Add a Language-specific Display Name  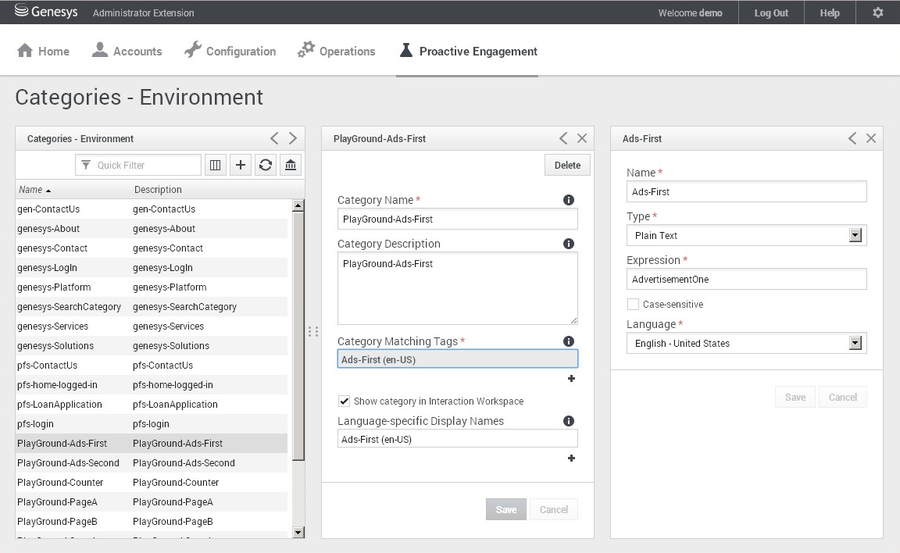click(x=571, y=458)
